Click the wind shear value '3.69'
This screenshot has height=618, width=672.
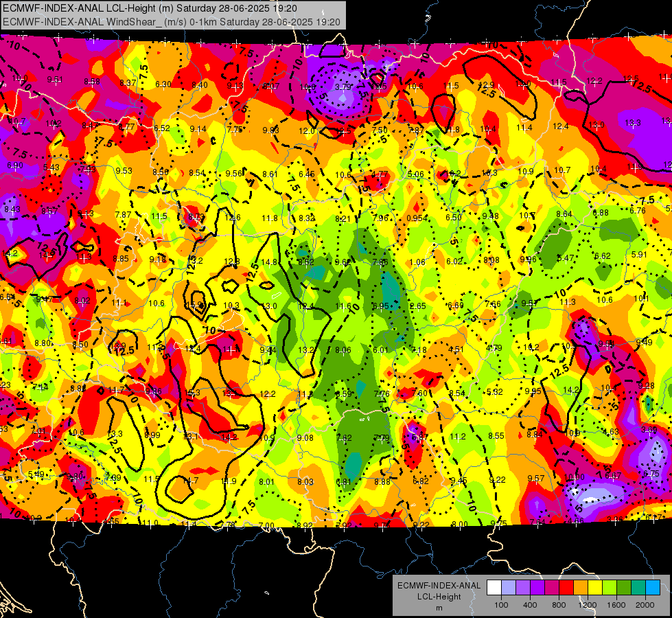pyautogui.click(x=649, y=429)
